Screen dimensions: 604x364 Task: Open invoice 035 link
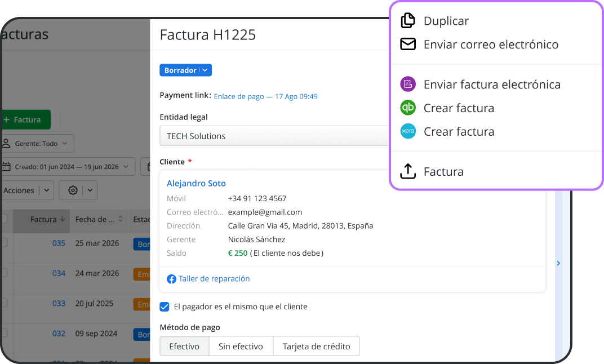coord(59,243)
